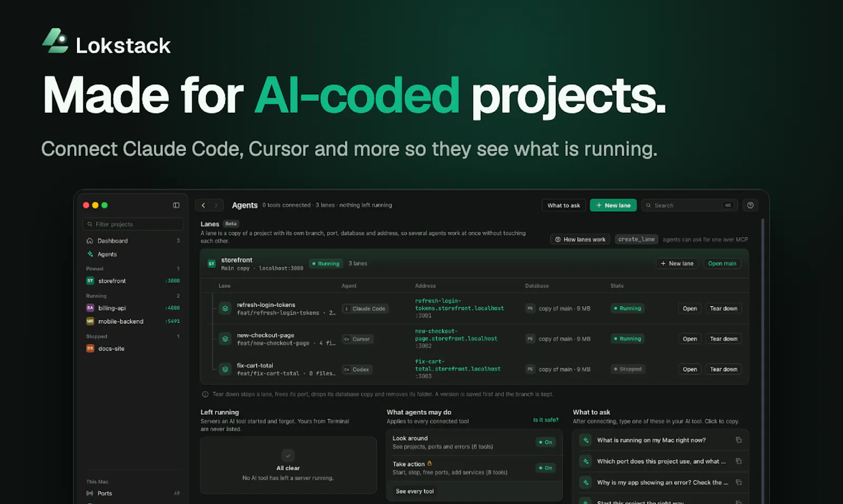The height and width of the screenshot is (504, 843).
Task: Click the See every tool button
Action: [x=415, y=491]
